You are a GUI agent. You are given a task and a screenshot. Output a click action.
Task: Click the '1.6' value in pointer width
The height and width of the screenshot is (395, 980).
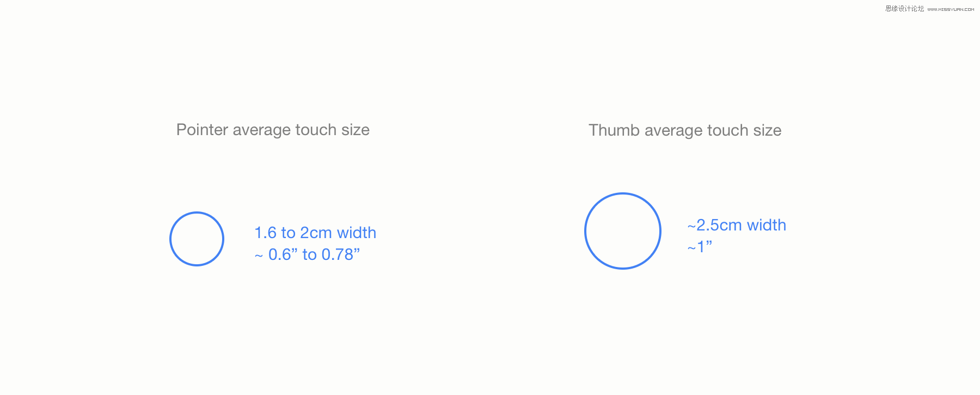tap(266, 233)
